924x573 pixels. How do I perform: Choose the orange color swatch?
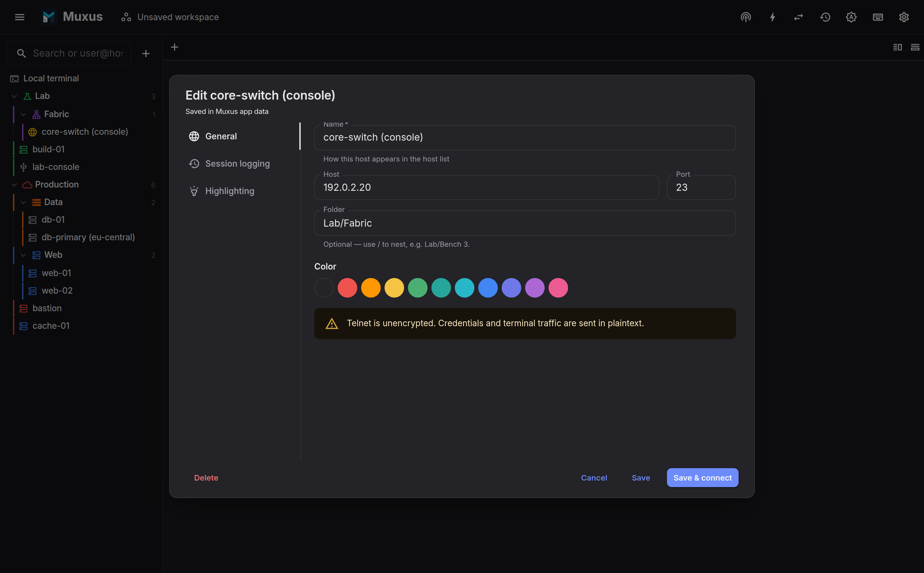point(371,288)
